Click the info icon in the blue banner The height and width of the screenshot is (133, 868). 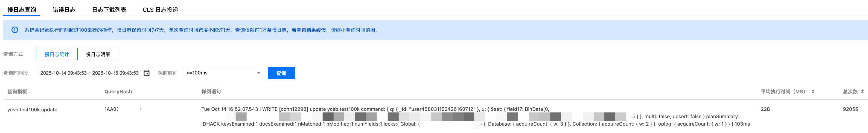[x=15, y=30]
